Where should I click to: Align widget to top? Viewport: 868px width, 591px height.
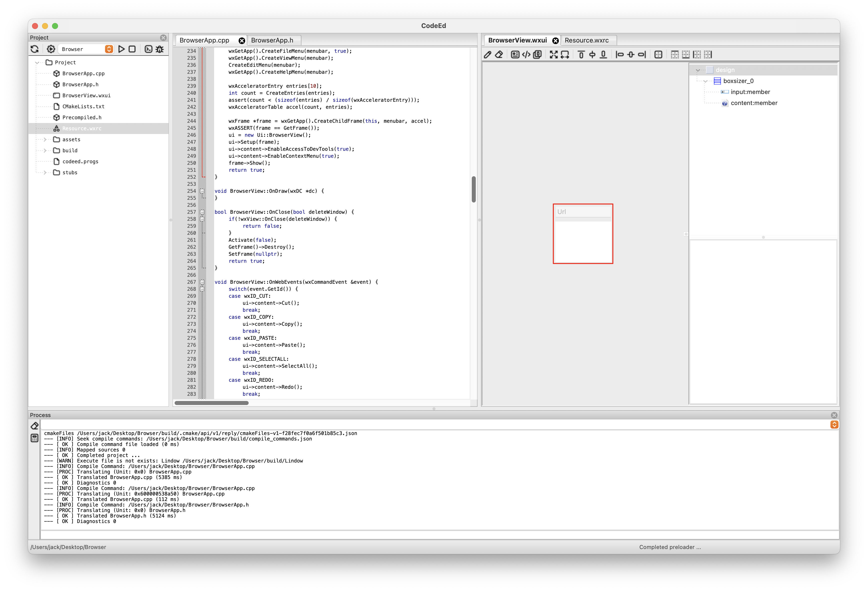pos(581,54)
